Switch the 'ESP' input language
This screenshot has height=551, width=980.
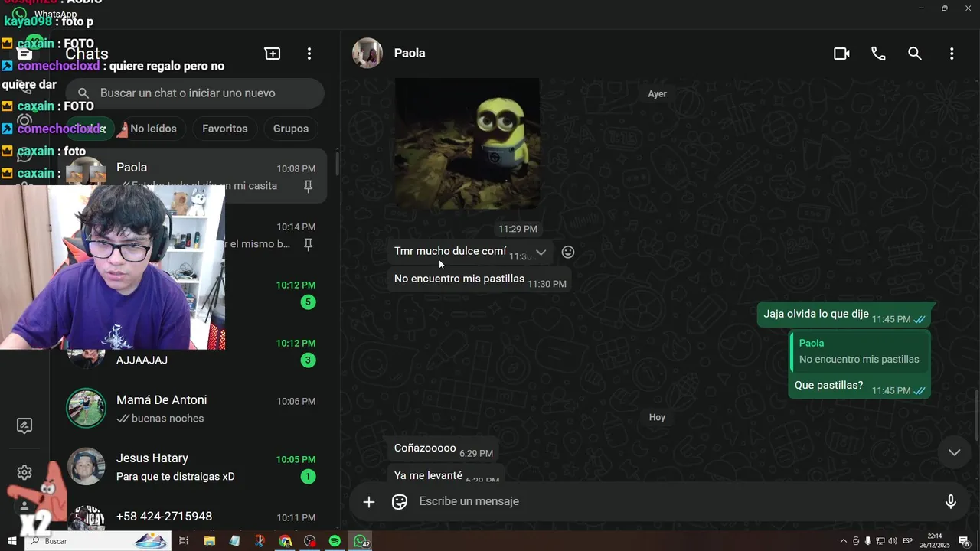click(x=907, y=541)
